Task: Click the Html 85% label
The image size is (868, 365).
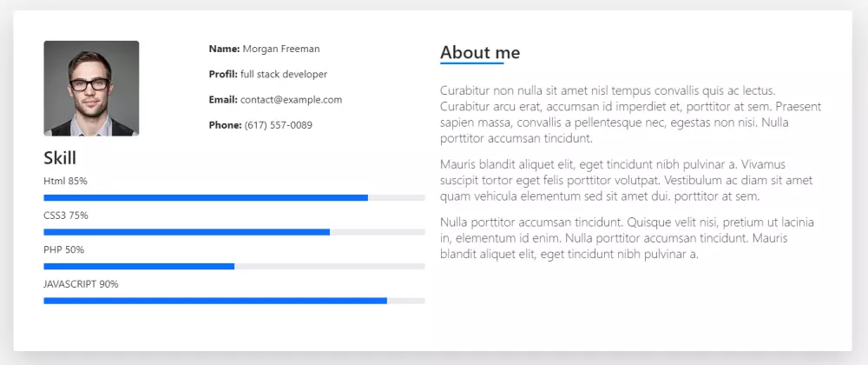Action: [x=65, y=182]
